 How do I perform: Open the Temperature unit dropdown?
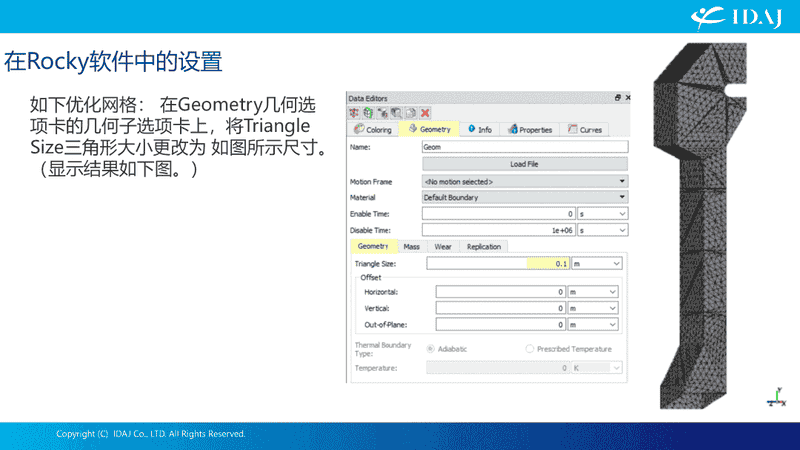[596, 368]
